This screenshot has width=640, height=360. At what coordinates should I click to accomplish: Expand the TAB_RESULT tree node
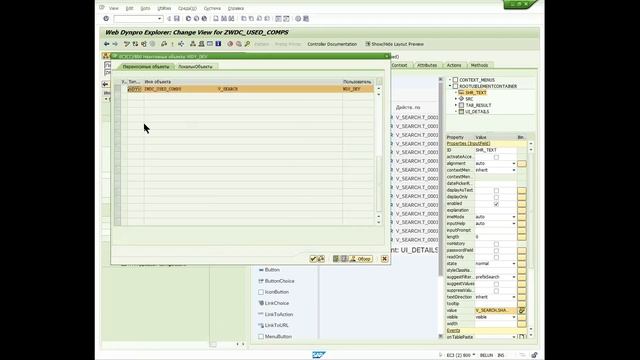coord(456,105)
